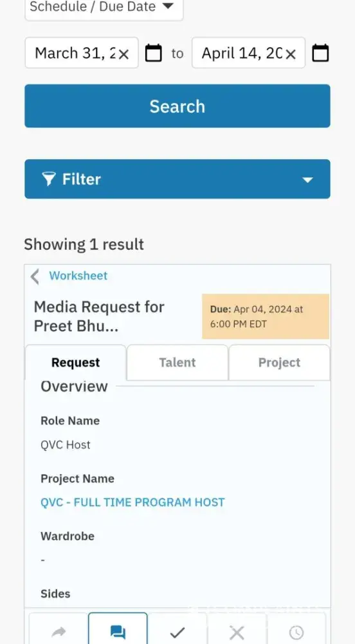
Task: Expand the Schedule / Due Date dropdown
Action: [x=104, y=7]
